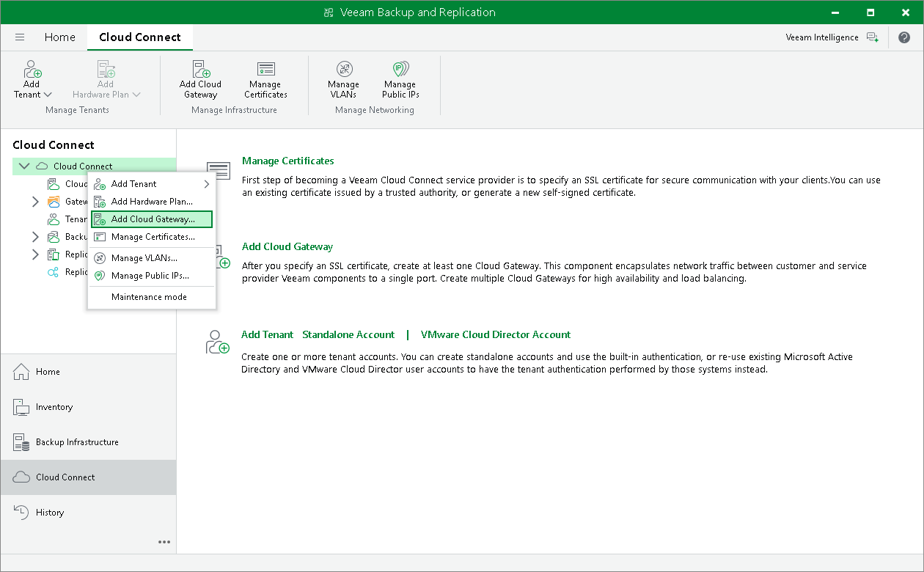Open Manage VLANs from the ribbon

343,80
